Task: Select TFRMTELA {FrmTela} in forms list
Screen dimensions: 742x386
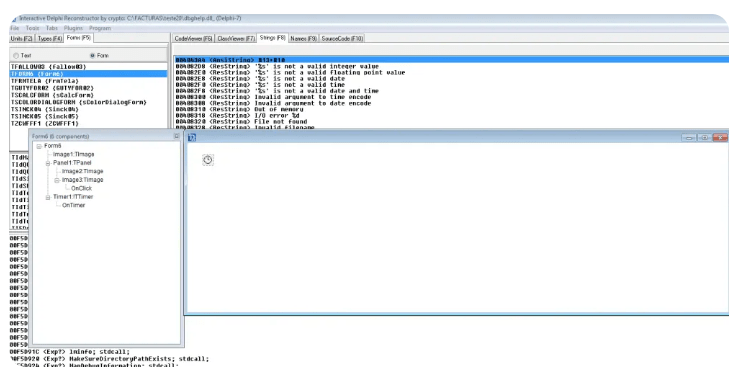Action: coord(88,81)
